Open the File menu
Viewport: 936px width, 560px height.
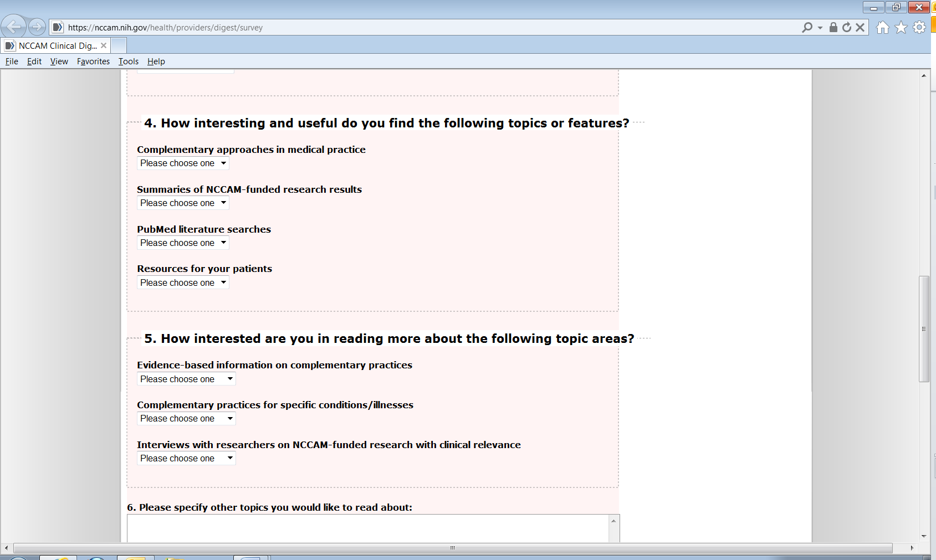pos(12,61)
